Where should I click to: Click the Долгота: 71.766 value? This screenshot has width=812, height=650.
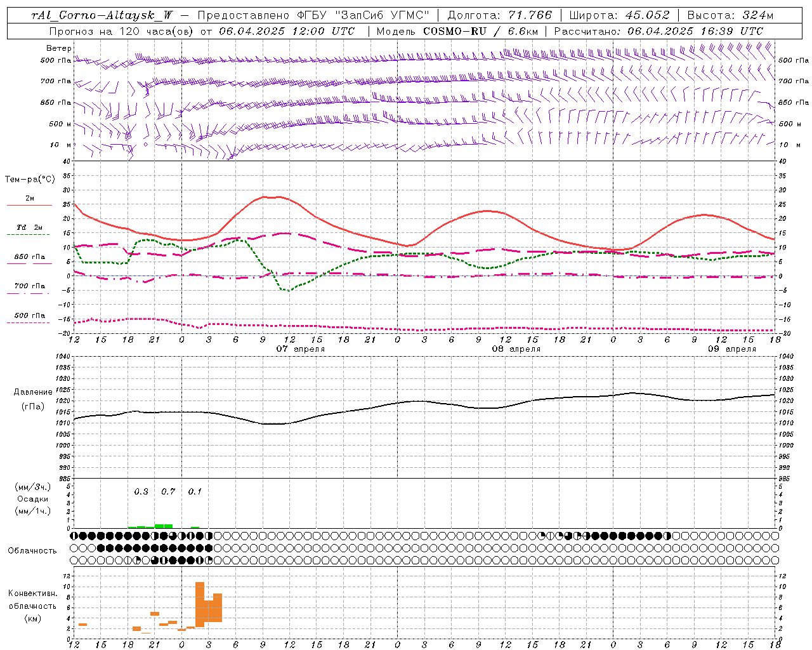coord(500,15)
